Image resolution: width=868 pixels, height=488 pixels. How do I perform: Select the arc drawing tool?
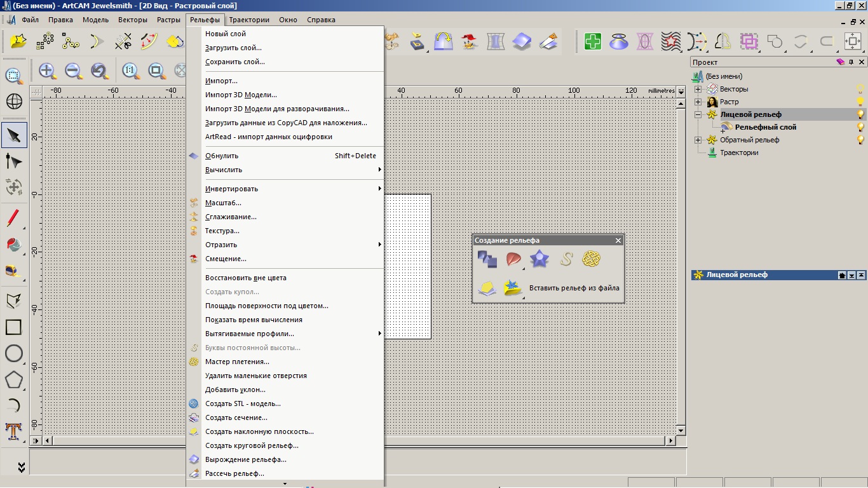point(14,405)
